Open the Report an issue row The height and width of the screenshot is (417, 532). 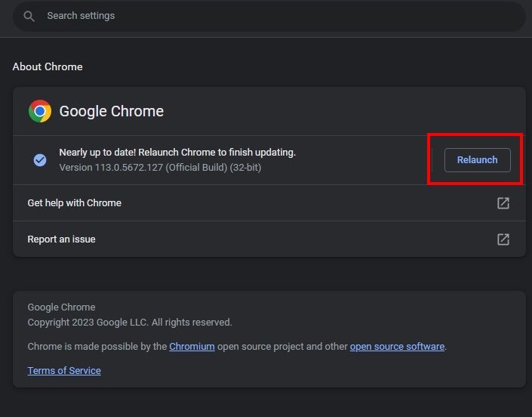pyautogui.click(x=61, y=239)
